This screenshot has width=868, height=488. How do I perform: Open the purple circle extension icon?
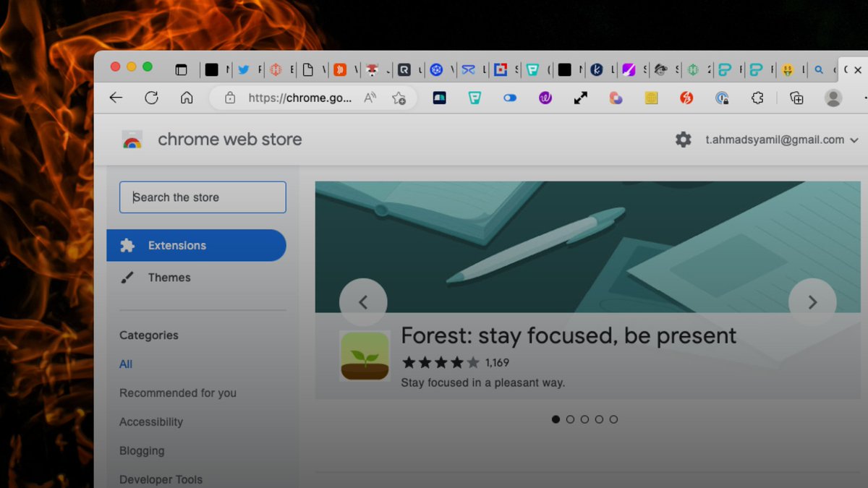(x=545, y=98)
